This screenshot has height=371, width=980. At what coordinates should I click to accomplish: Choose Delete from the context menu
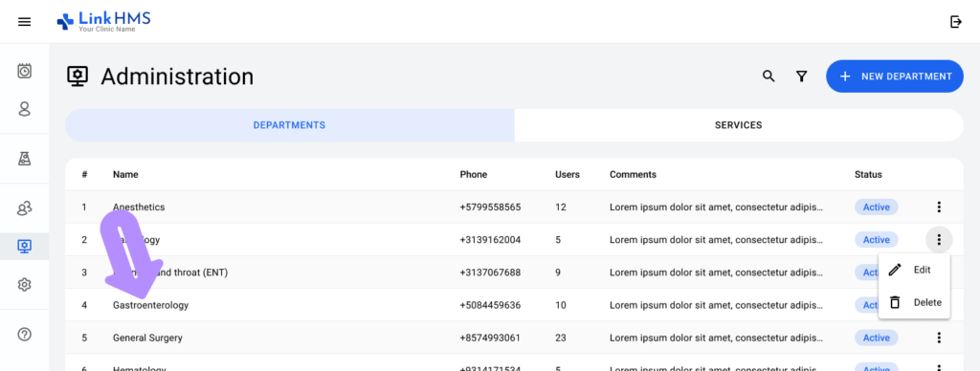[x=914, y=302]
